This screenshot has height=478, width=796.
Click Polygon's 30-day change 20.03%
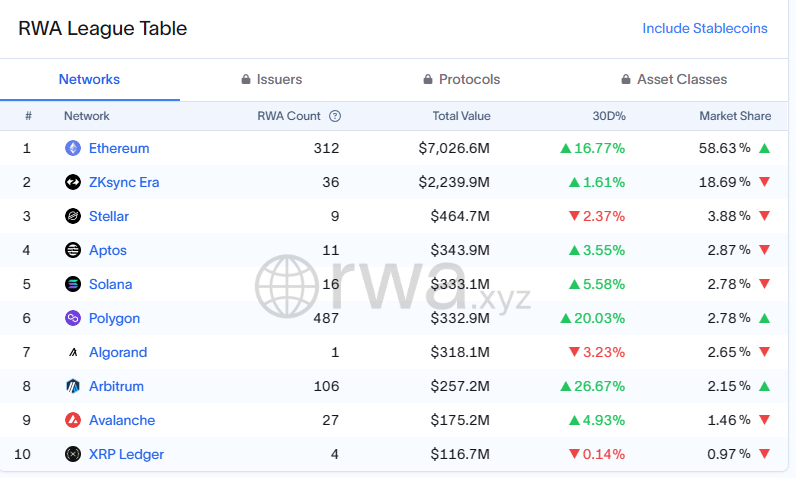click(x=592, y=318)
